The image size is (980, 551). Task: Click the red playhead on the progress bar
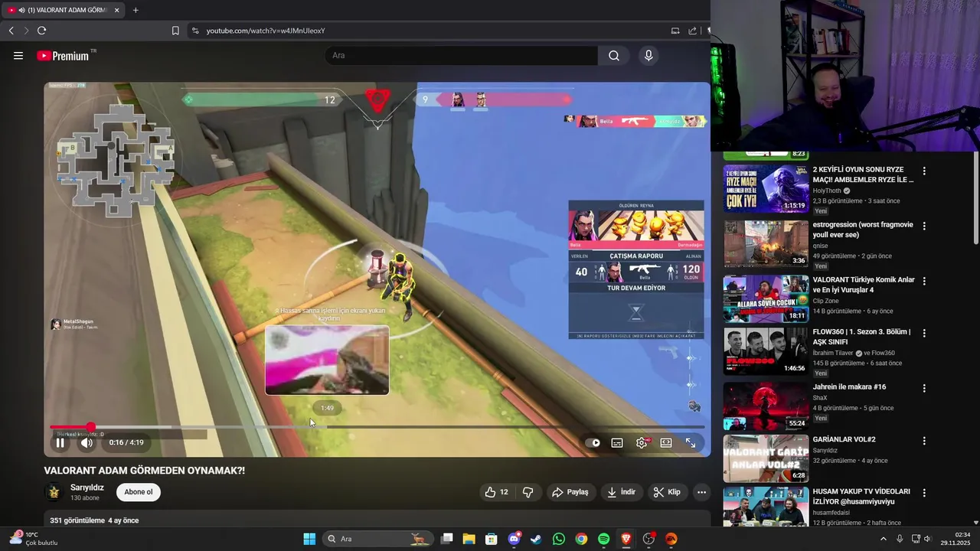tap(90, 427)
